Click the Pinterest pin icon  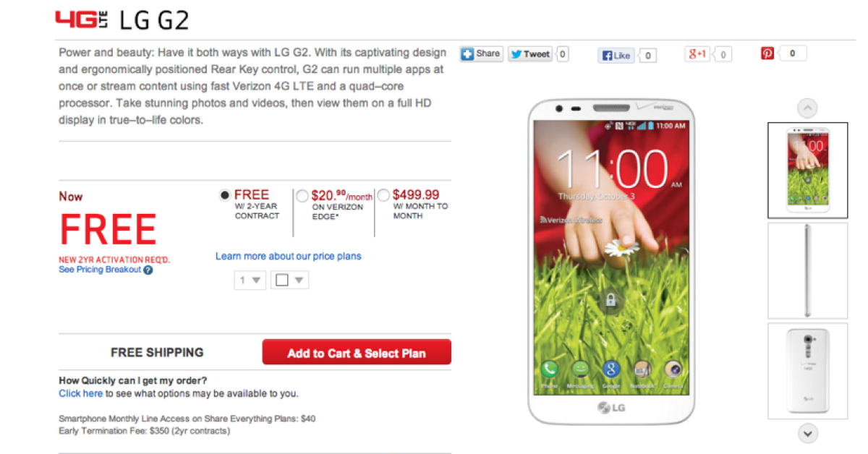(767, 53)
